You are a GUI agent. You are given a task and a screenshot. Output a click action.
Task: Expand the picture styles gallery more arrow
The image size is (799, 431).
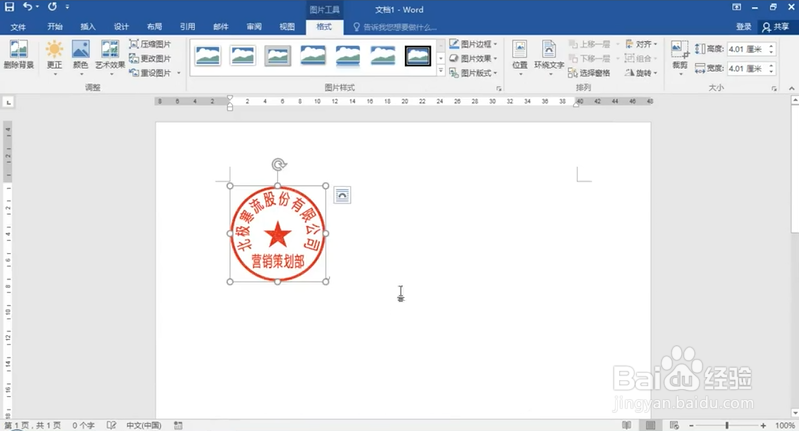tap(441, 71)
